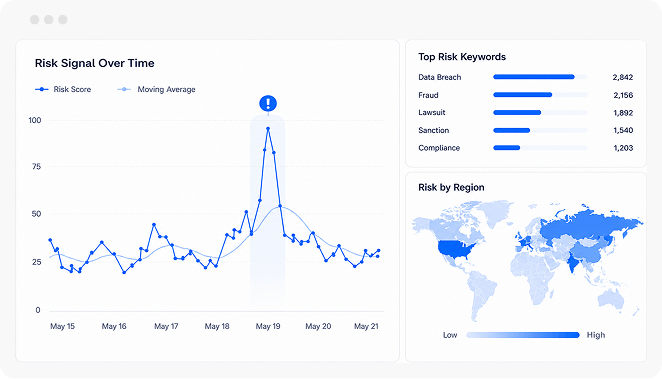Click the May 19 peak data point
The image size is (662, 379).
(x=268, y=128)
